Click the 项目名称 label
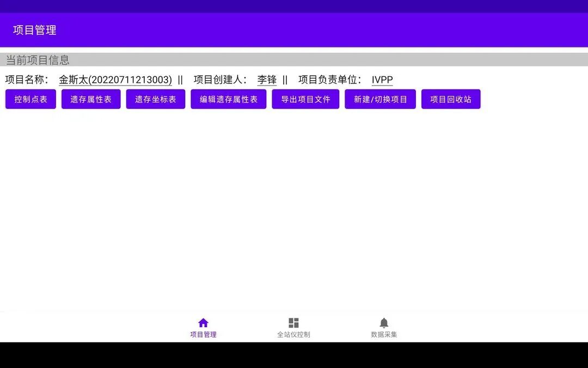 coord(27,80)
